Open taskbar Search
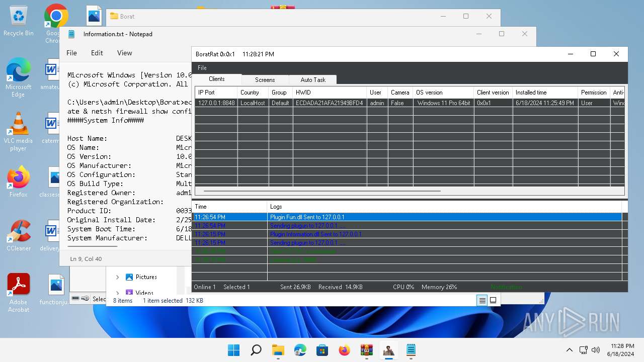The width and height of the screenshot is (644, 362). pyautogui.click(x=256, y=350)
